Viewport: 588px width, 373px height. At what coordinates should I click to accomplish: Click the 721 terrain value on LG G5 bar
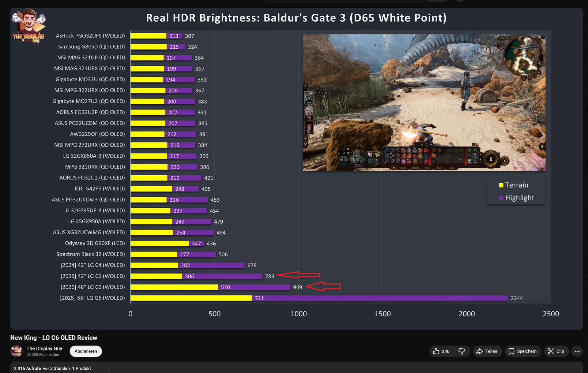(x=259, y=298)
